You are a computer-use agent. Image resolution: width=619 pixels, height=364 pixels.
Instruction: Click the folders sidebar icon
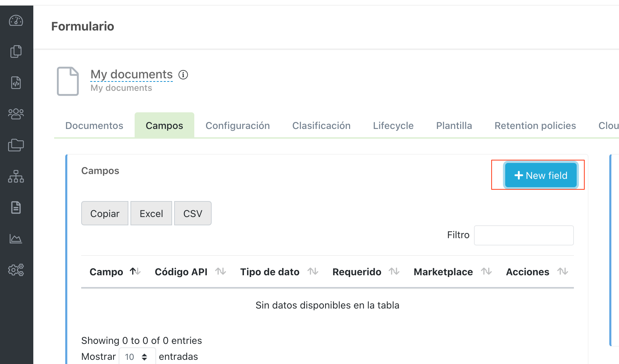click(x=16, y=145)
